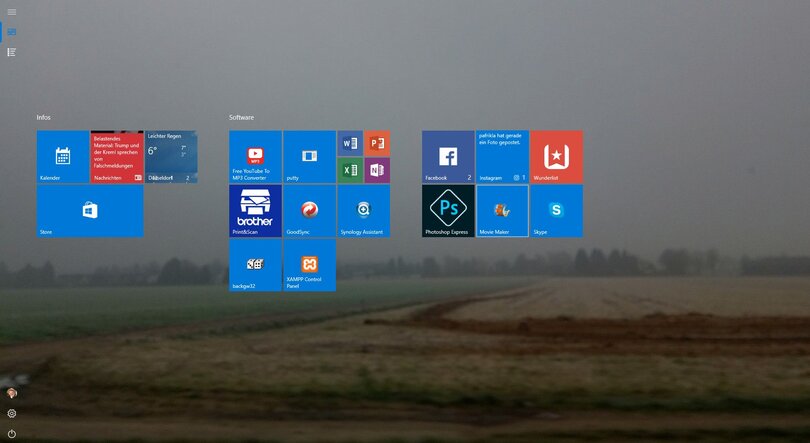
Task: Open the putty tile
Action: 309,156
